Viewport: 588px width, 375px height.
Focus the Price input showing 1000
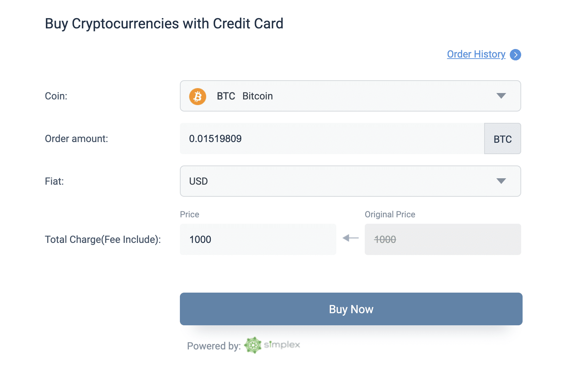pos(258,239)
